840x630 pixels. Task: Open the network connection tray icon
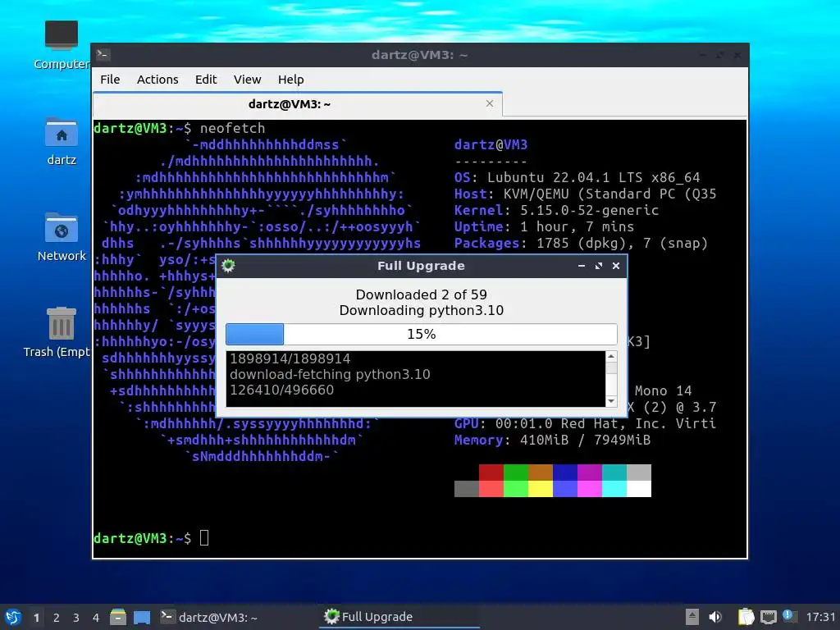[769, 617]
